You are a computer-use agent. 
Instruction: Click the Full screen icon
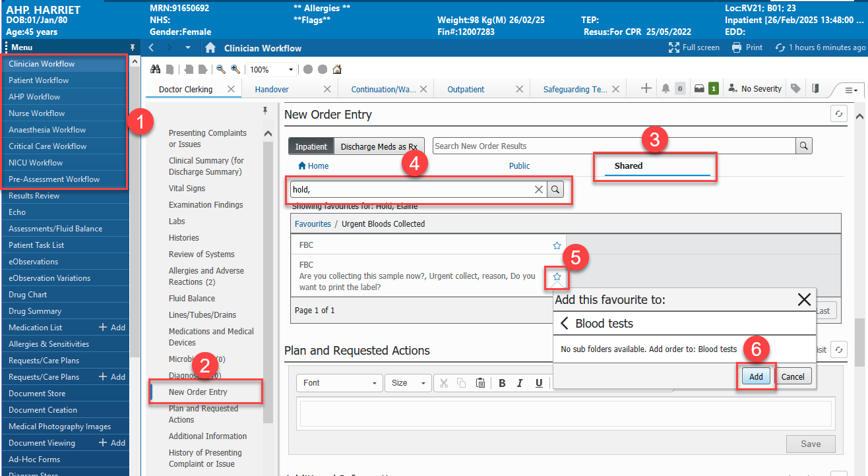pyautogui.click(x=673, y=47)
